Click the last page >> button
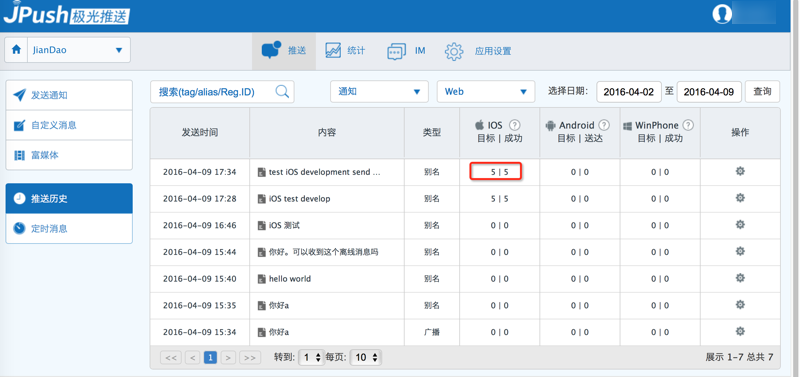 [x=250, y=358]
